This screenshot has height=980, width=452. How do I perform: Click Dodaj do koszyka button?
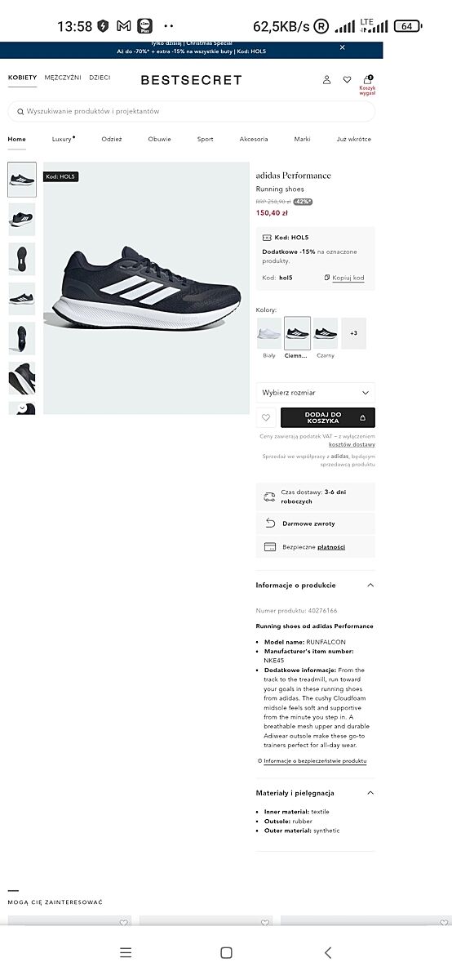(328, 417)
